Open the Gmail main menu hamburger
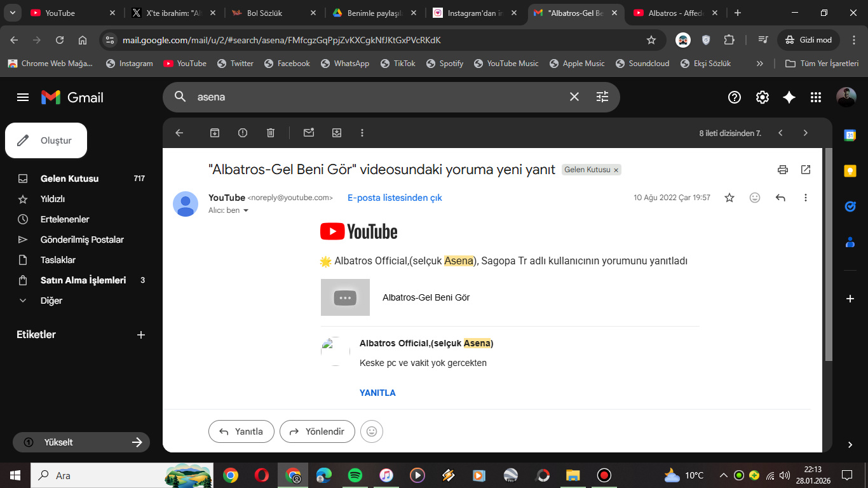The width and height of the screenshot is (868, 488). [x=23, y=97]
